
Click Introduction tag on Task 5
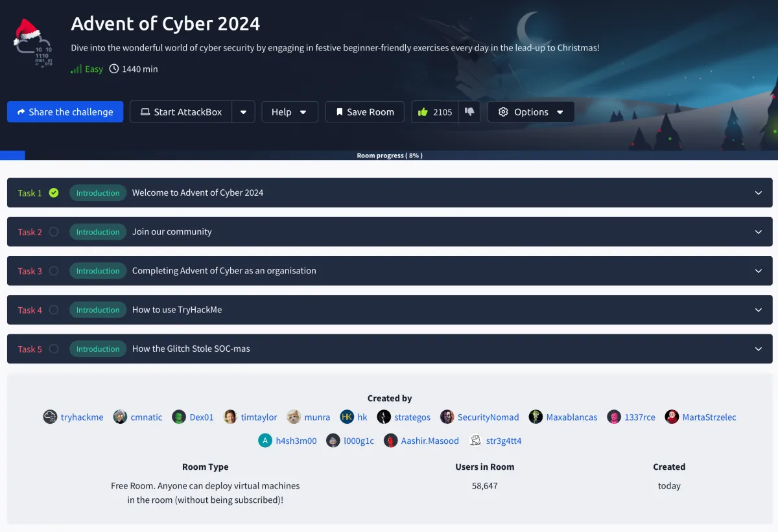(98, 349)
